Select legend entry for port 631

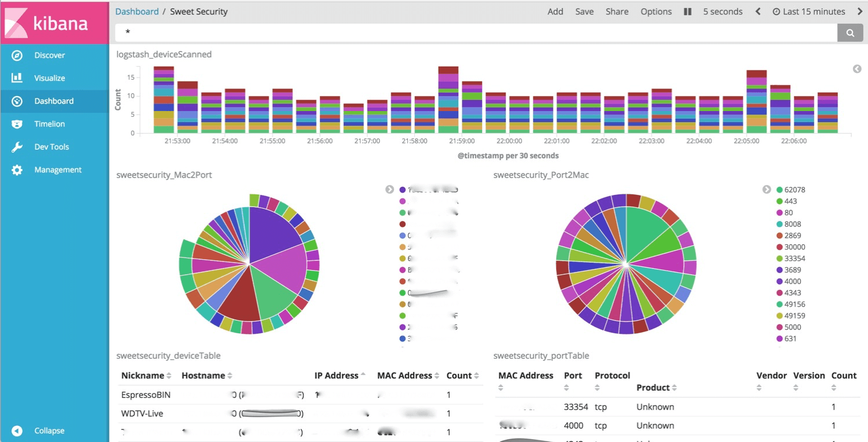coord(786,338)
